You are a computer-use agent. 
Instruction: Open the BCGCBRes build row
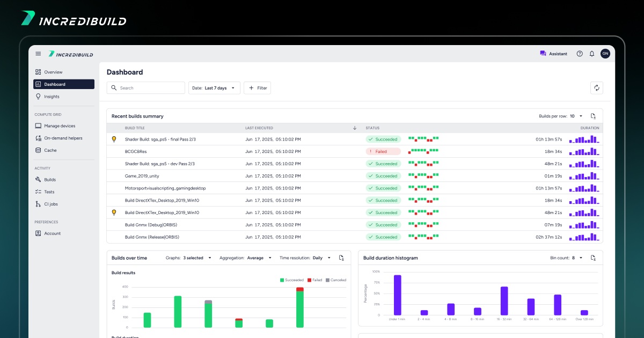click(x=355, y=151)
